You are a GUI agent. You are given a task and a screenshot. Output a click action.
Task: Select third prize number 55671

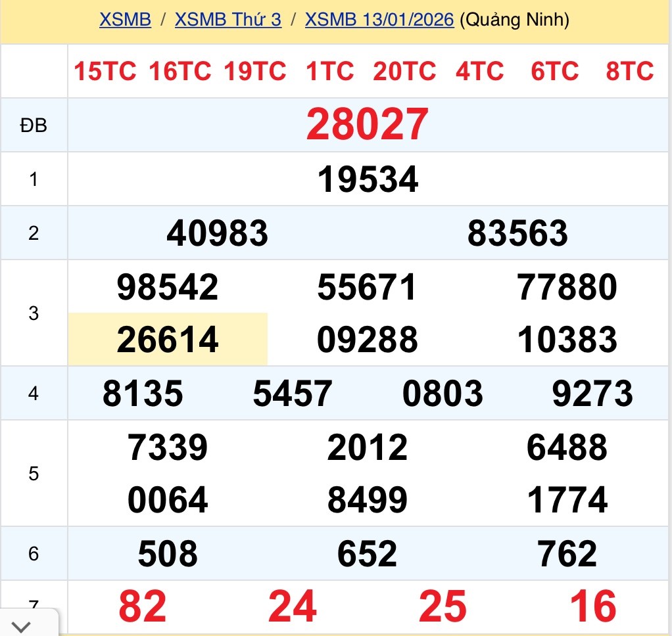368,287
